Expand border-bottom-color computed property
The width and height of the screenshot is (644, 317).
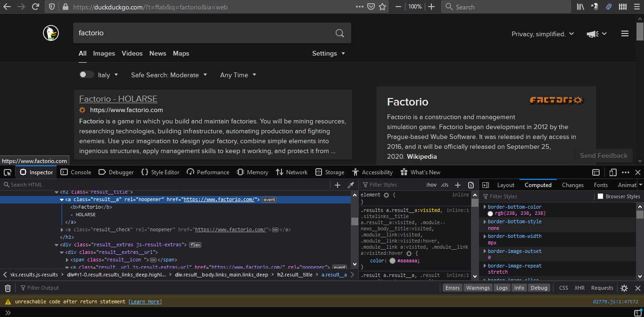pyautogui.click(x=485, y=207)
